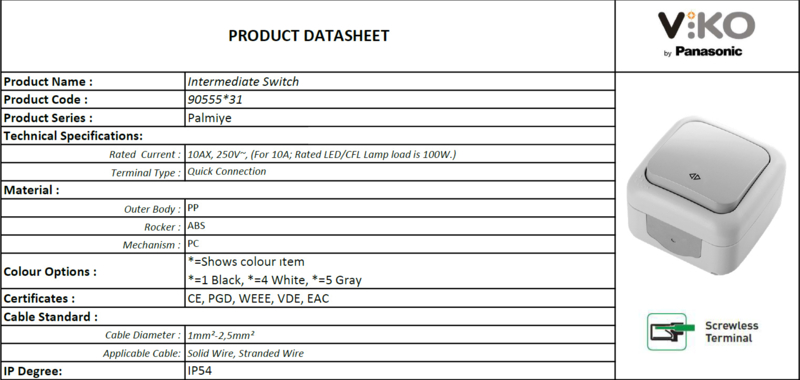
Task: Click the Rated Current value cell
Action: (400, 154)
